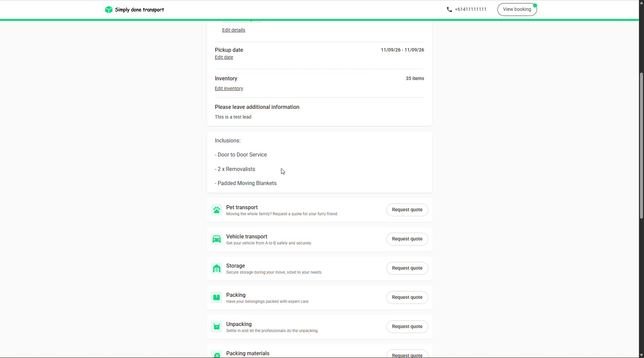Click the Unpacking open-box icon

[217, 327]
